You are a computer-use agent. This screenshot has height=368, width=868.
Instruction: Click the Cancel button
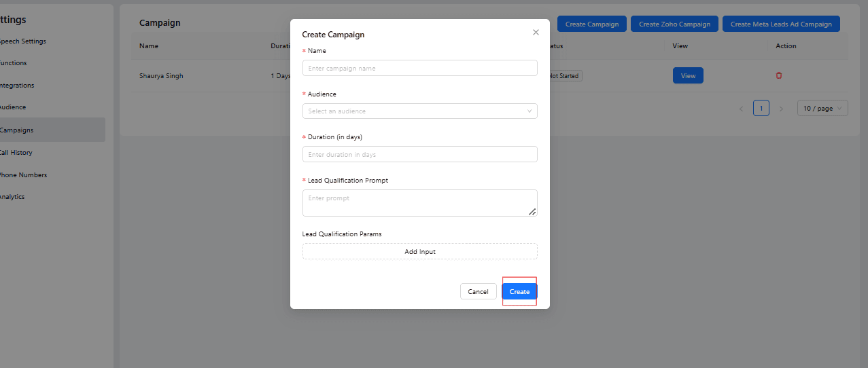pyautogui.click(x=478, y=291)
